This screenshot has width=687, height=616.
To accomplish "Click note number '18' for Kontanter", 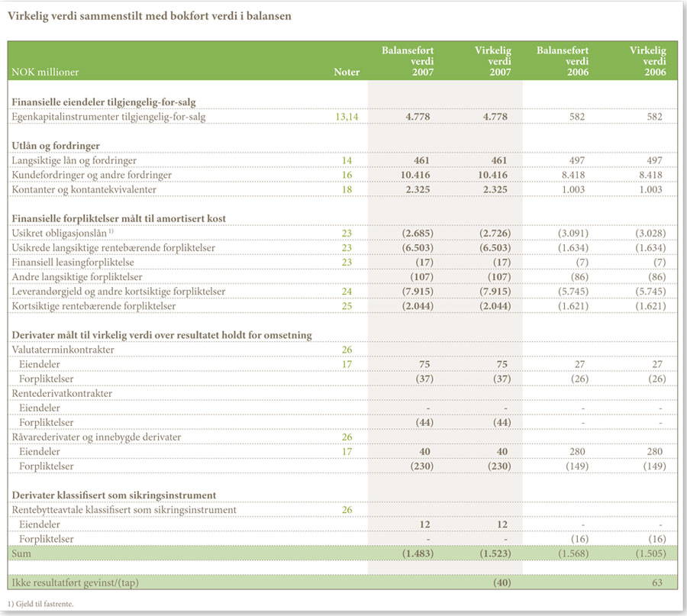I will [x=347, y=190].
